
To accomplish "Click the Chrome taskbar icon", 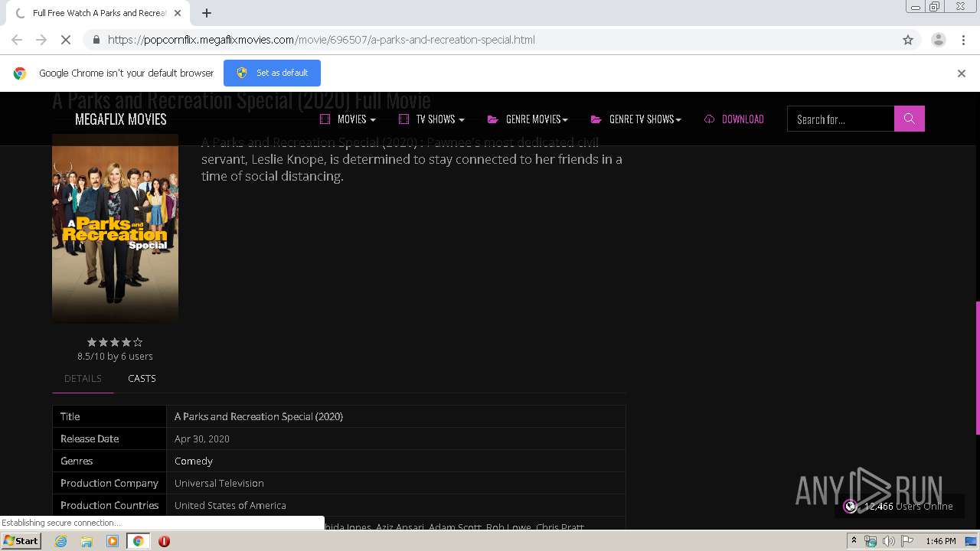I will (138, 541).
